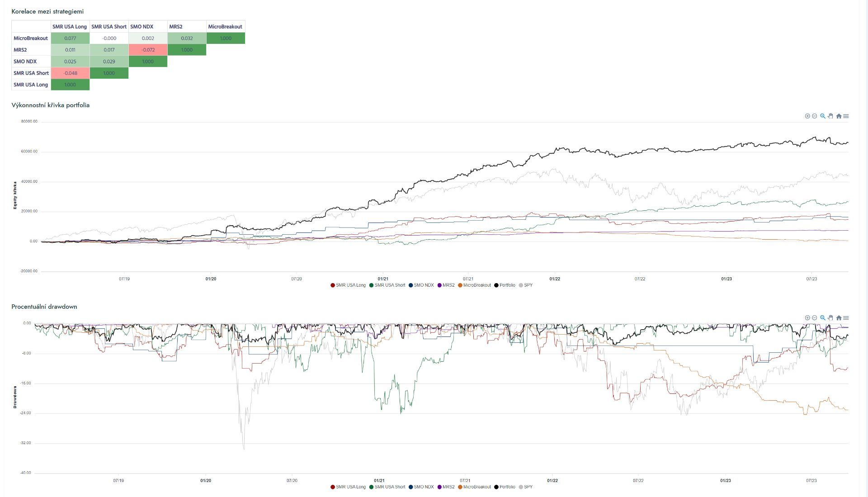This screenshot has width=868, height=497.
Task: Open drawdown chart hamburger export menu
Action: point(846,318)
